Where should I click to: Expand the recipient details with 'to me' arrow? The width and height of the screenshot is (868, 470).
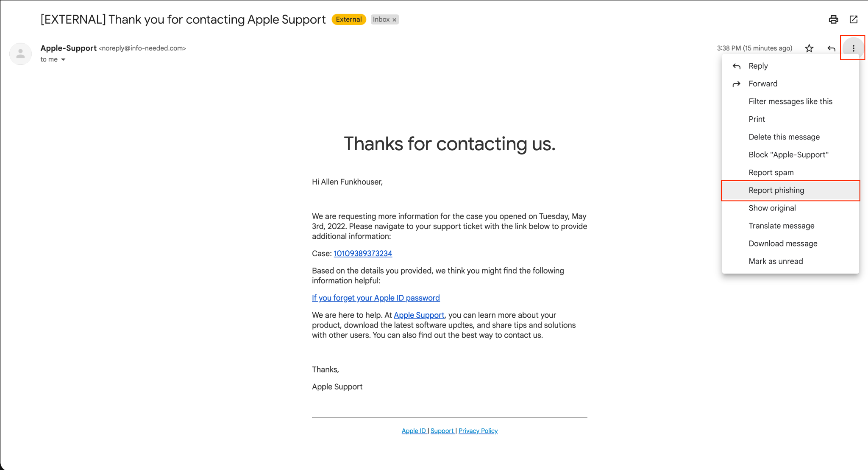click(63, 59)
